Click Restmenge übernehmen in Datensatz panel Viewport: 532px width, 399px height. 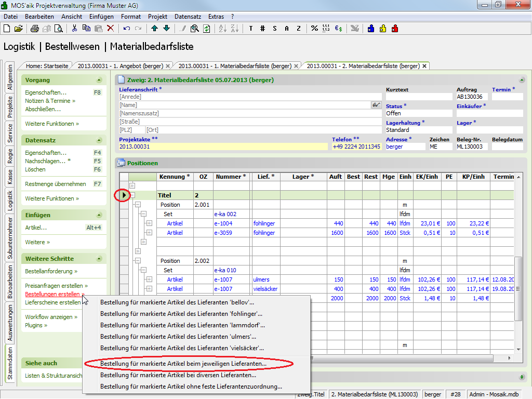coord(55,184)
